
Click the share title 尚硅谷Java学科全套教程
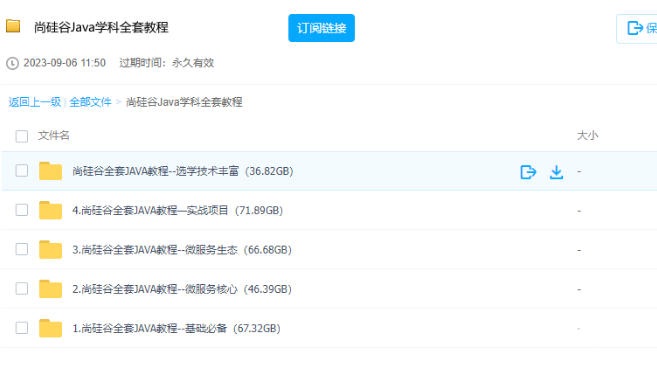coord(101,27)
